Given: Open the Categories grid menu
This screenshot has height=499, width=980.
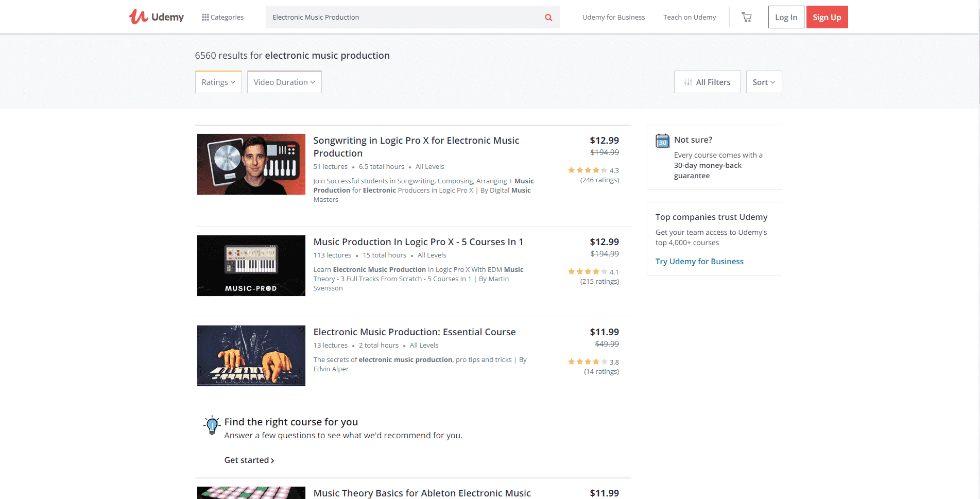Looking at the screenshot, I should (222, 17).
